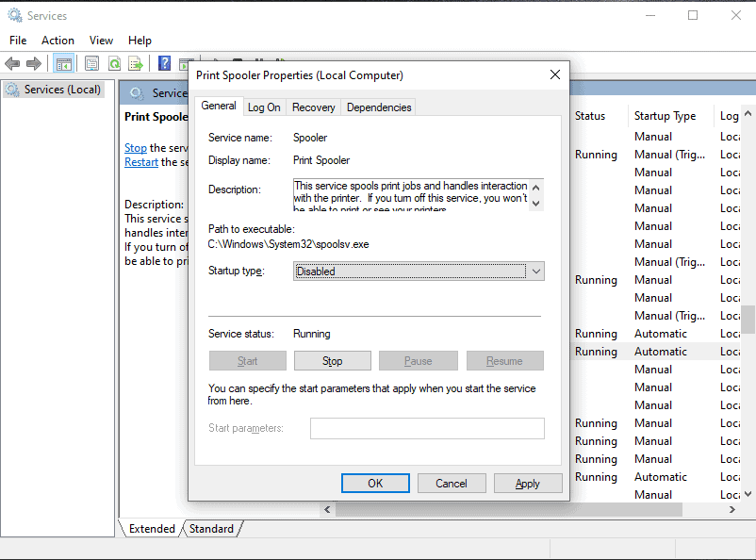Toggle the Show/Hide Console Tree icon
The image size is (756, 560).
pos(63,64)
